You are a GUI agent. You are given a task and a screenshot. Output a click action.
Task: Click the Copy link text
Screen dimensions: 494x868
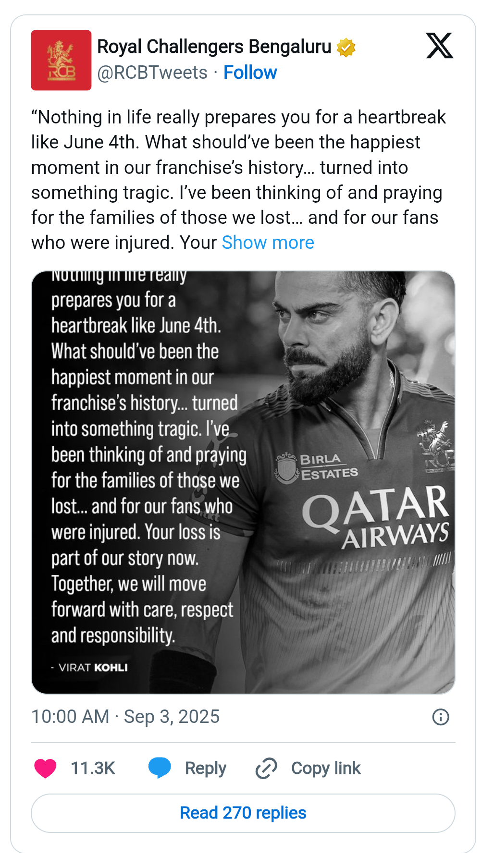pyautogui.click(x=325, y=768)
